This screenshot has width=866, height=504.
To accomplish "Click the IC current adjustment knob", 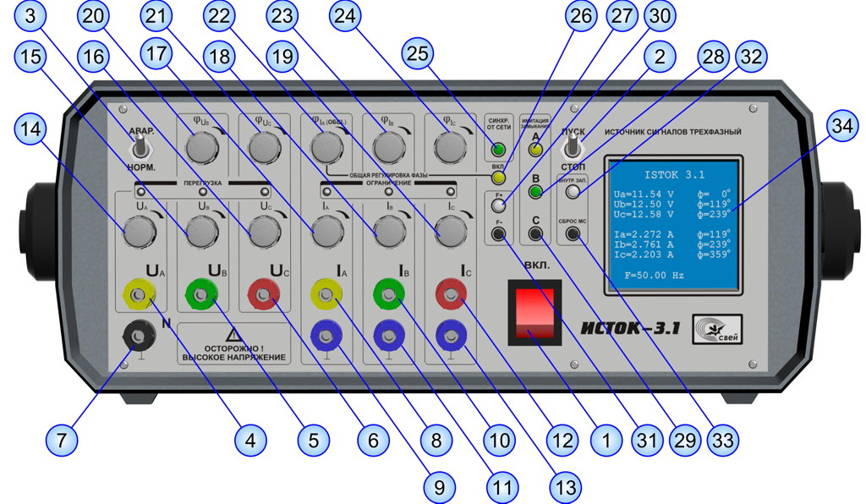I will point(451,229).
